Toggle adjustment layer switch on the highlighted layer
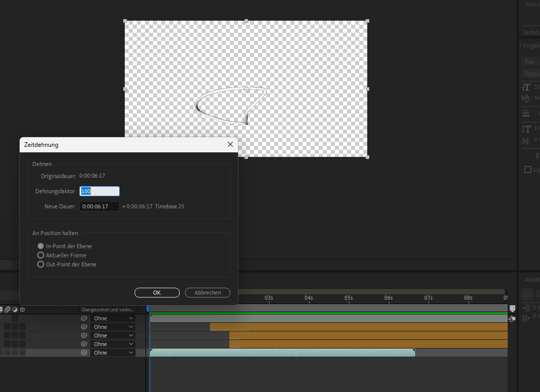The width and height of the screenshot is (540, 392). click(15, 353)
